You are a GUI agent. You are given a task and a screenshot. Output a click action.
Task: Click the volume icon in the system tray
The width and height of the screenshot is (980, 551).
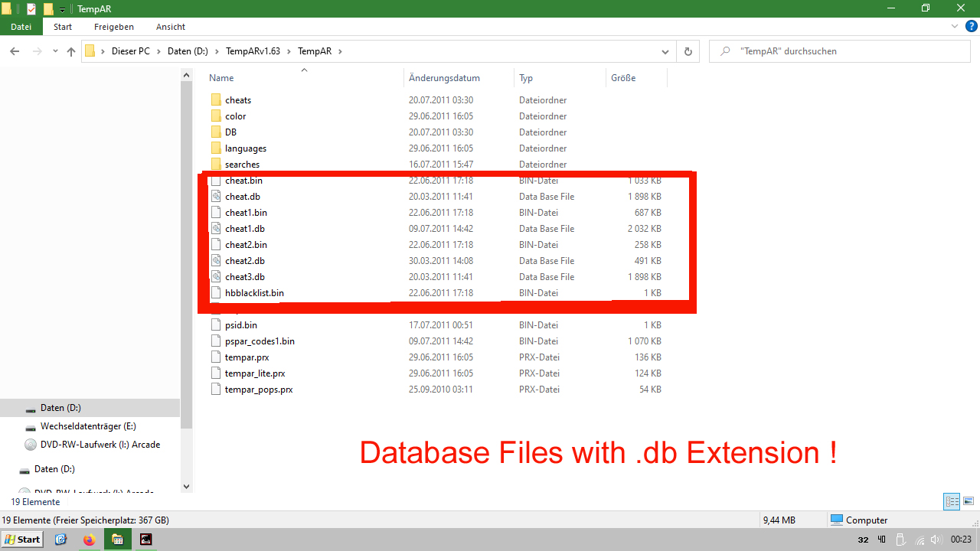pyautogui.click(x=936, y=540)
